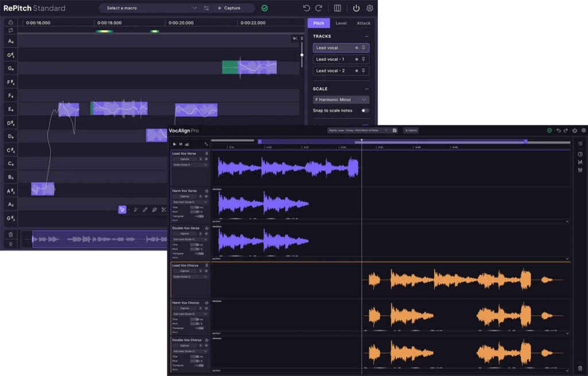Open the Dub track dropdown on Harm Vox Verse
The image size is (588, 376).
[x=189, y=202]
